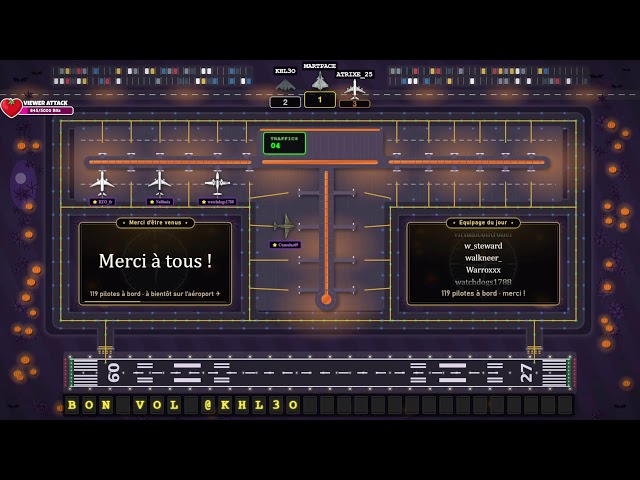Click '119 pilotes à bord · merci !' text

pyautogui.click(x=483, y=293)
